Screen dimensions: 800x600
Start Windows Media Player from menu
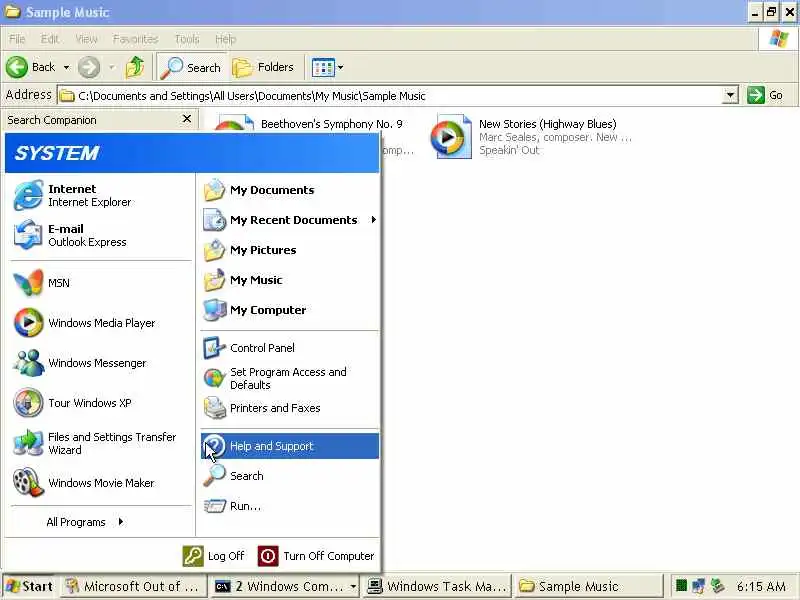(100, 323)
